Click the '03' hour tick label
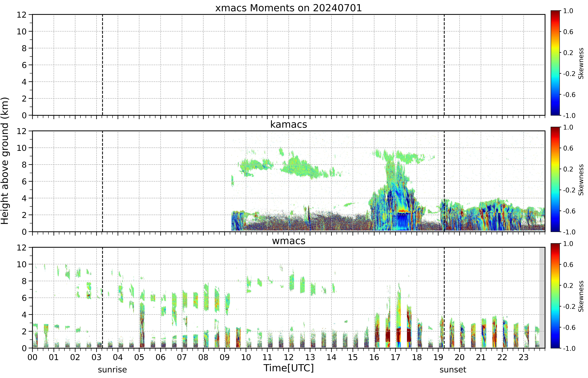Screen dimensions: 588x378 click(97, 357)
